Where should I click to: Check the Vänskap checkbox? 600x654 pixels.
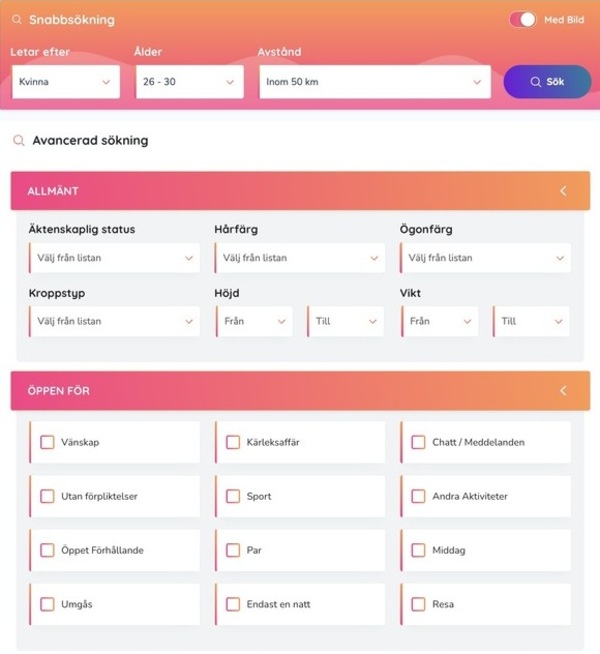coord(47,442)
